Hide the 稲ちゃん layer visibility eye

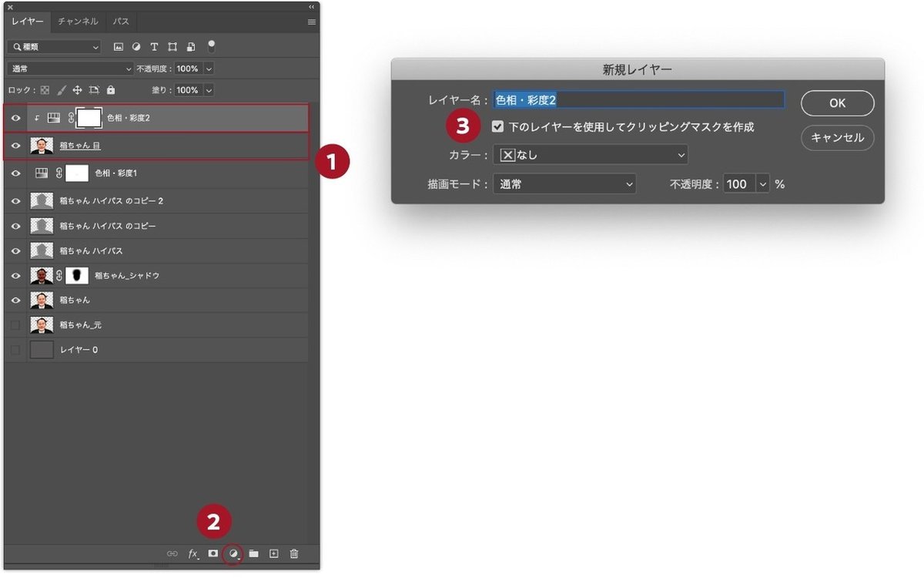point(15,300)
